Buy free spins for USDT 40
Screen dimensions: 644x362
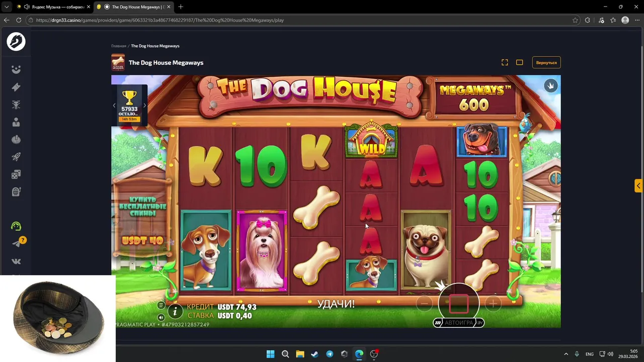[142, 219]
